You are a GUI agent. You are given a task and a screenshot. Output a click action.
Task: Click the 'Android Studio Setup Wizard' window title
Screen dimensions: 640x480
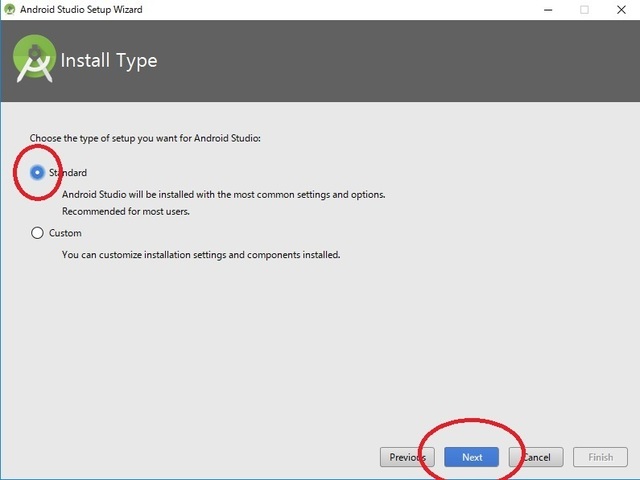tap(81, 9)
